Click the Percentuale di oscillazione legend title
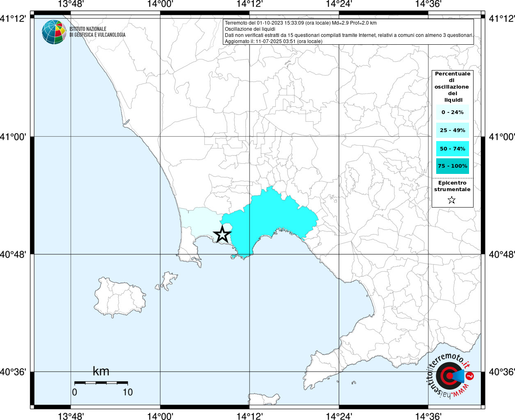This screenshot has height=420, width=515. 452,87
